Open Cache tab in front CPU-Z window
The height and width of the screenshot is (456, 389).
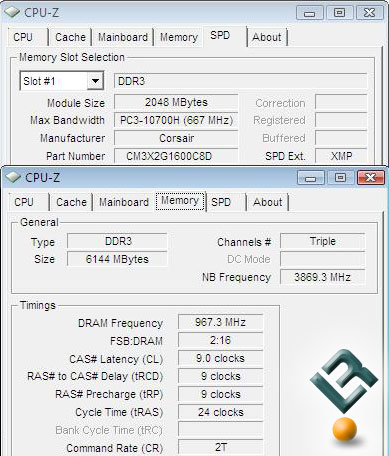(71, 202)
